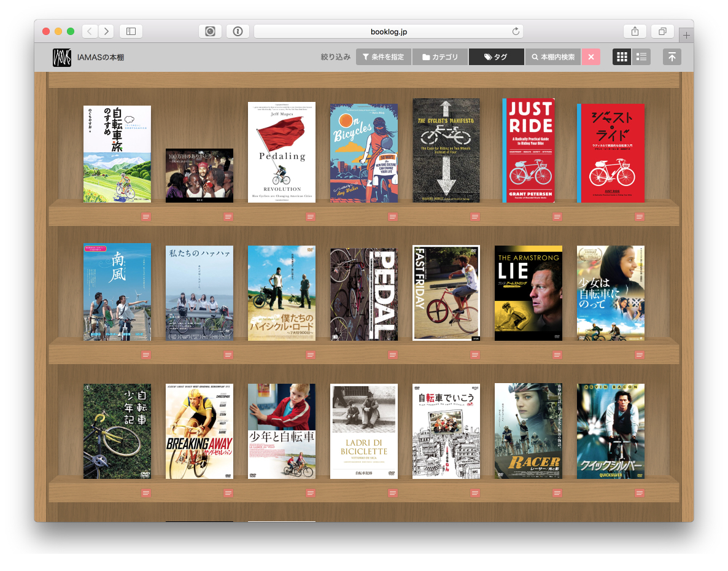Open the Just Ride book cover
The height and width of the screenshot is (571, 728).
528,150
